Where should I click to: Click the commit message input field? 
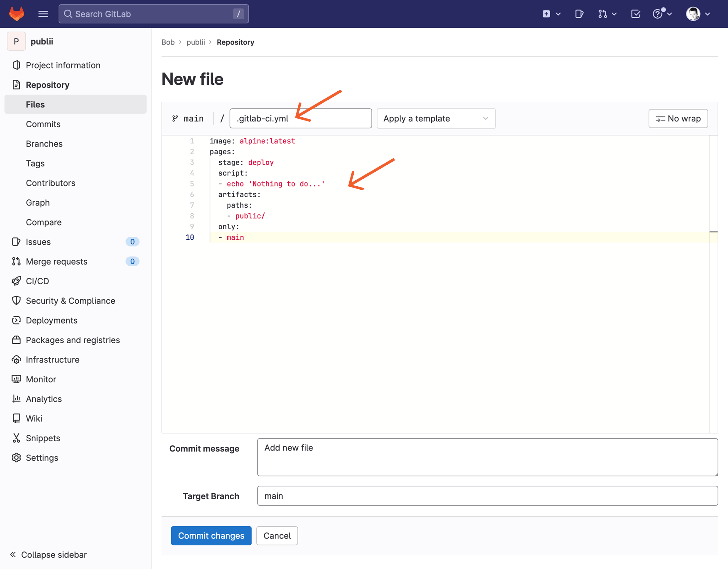click(x=487, y=457)
